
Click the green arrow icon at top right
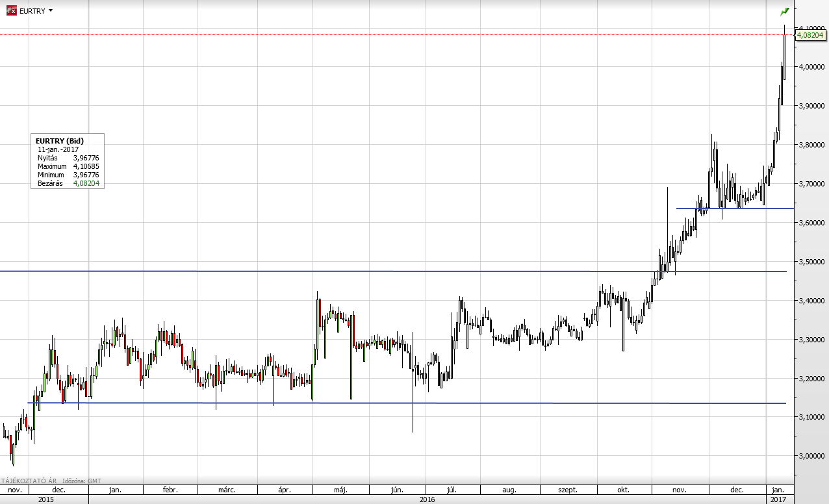[x=785, y=11]
